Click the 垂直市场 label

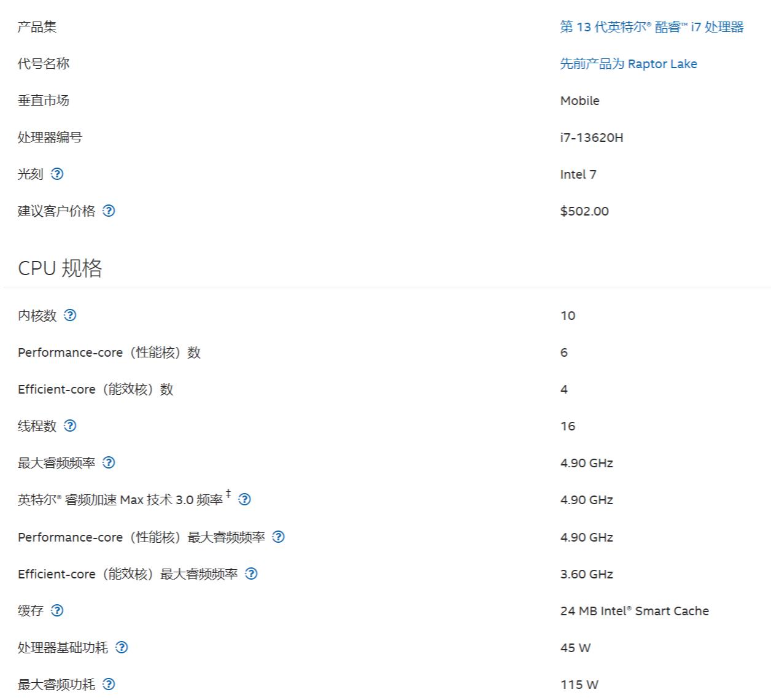pos(44,101)
